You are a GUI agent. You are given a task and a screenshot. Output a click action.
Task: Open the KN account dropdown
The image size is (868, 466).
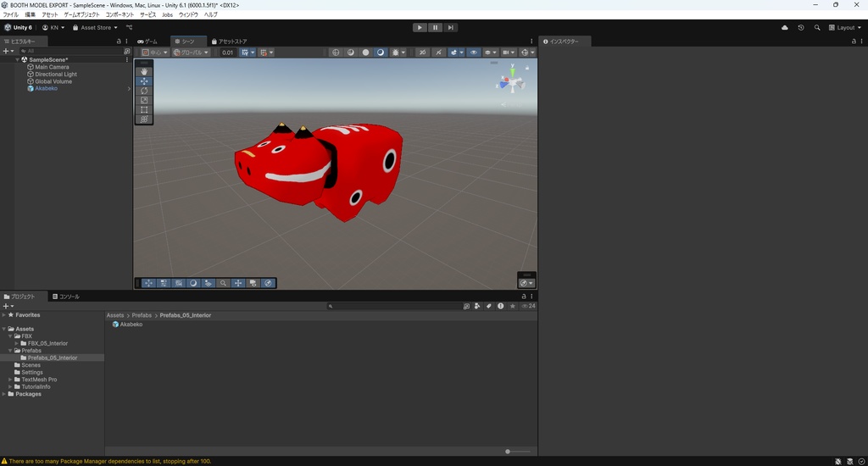click(x=53, y=27)
